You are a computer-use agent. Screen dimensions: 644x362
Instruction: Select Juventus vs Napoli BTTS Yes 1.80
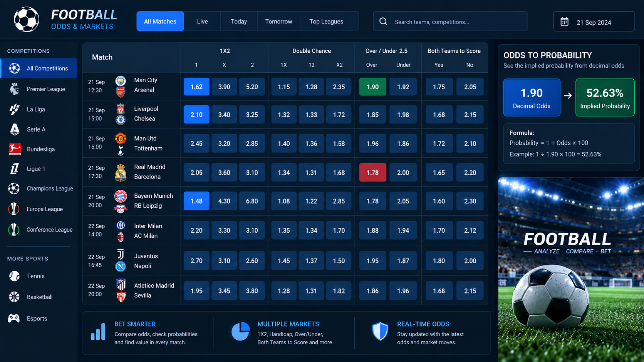(439, 260)
